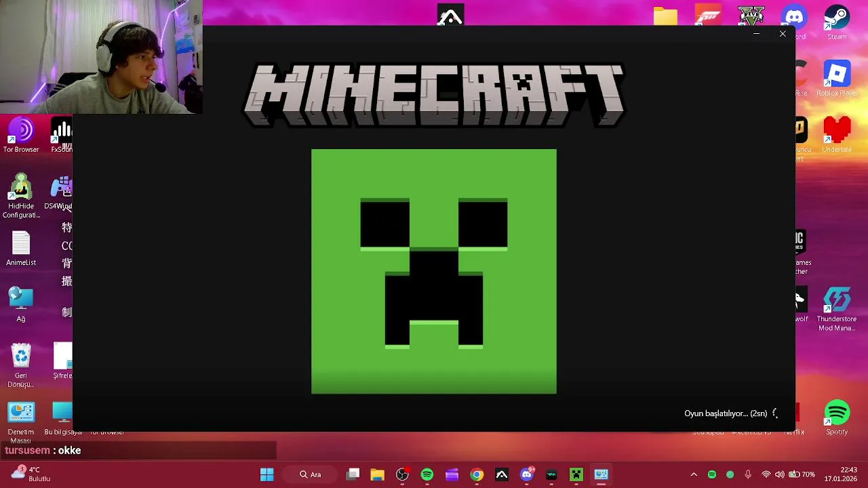Viewport: 868px width, 488px height.
Task: Click the microphone icon in system tray
Action: 748,474
